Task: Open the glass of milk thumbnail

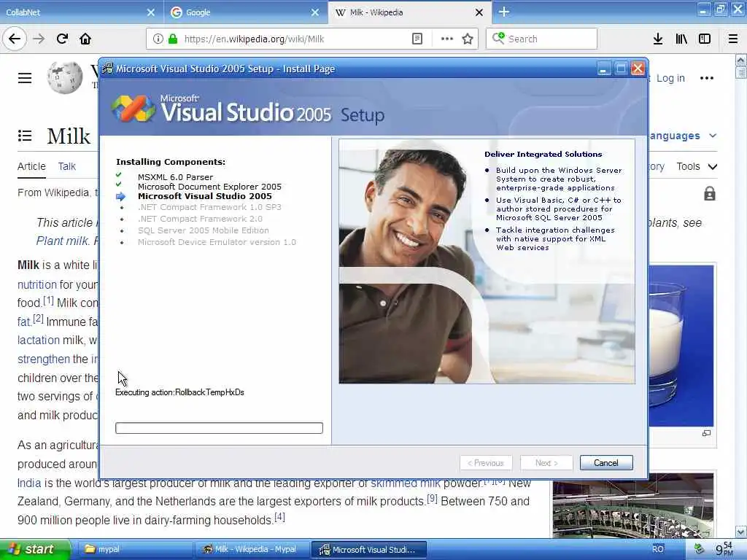Action: click(681, 346)
